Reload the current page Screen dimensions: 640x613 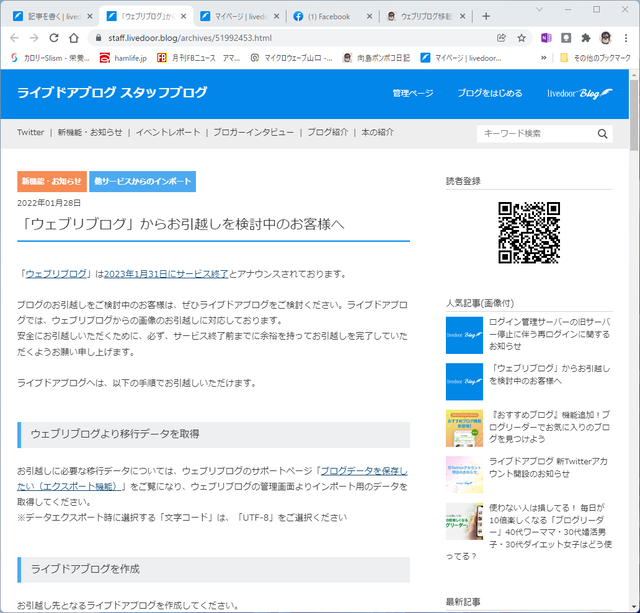54,38
